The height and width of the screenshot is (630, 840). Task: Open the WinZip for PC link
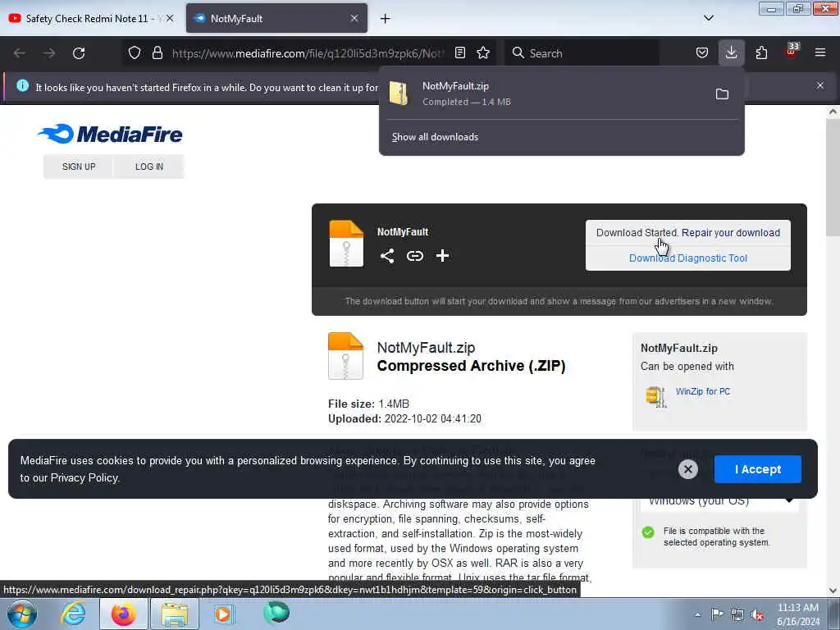tap(702, 391)
